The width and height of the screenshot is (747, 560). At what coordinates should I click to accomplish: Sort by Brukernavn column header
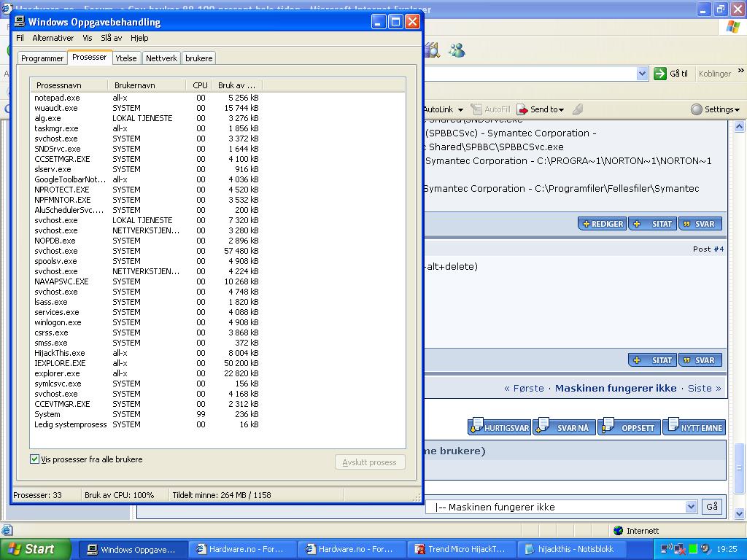click(147, 85)
